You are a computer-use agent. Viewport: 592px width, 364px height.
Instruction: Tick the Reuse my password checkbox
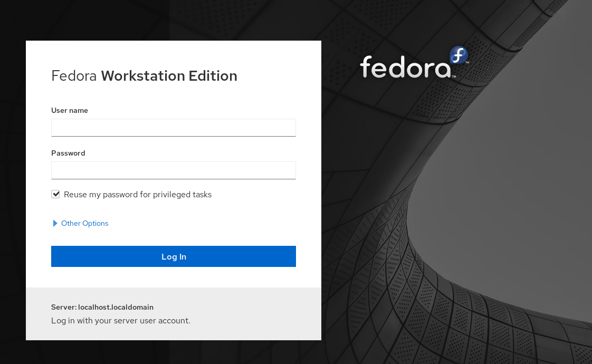coord(55,194)
